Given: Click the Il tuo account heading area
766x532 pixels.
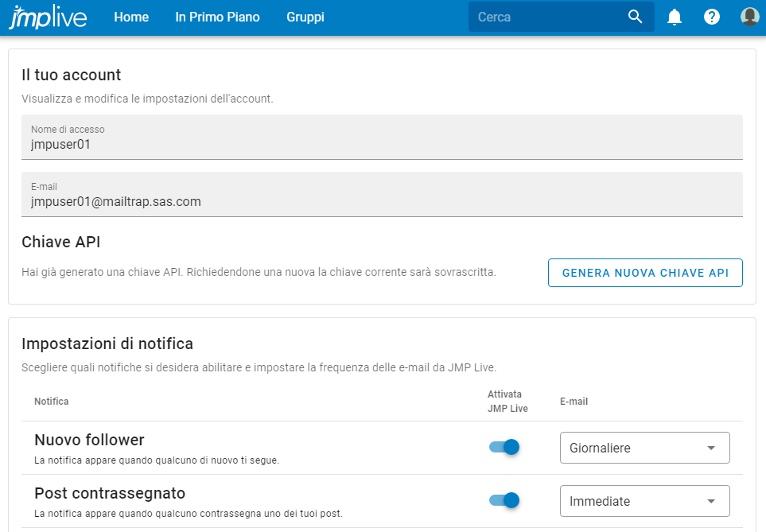Looking at the screenshot, I should pyautogui.click(x=72, y=75).
